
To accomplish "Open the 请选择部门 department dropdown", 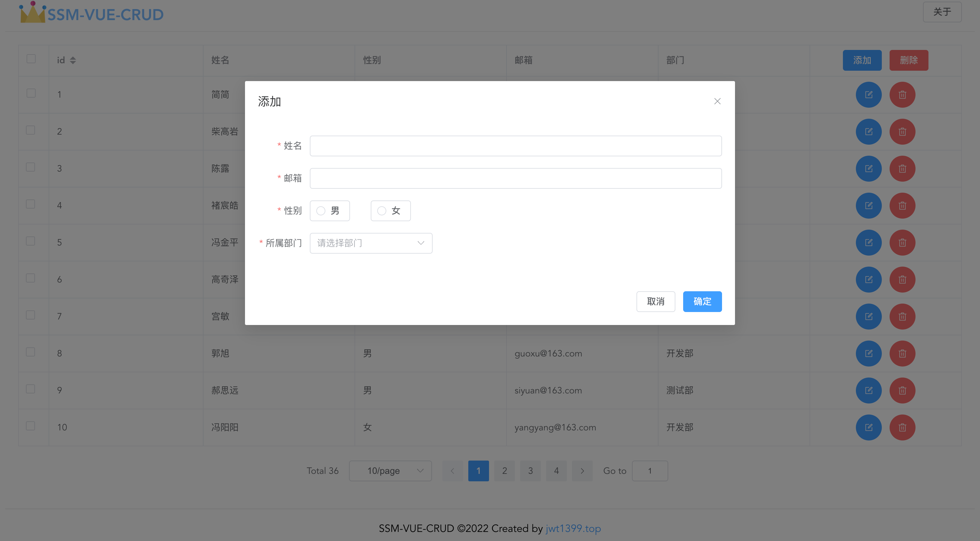I will (371, 243).
